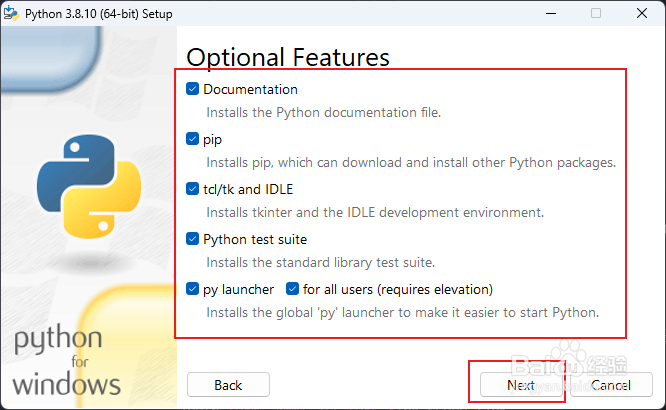
Task: Click the global 'py' launcher description text
Action: 402,312
